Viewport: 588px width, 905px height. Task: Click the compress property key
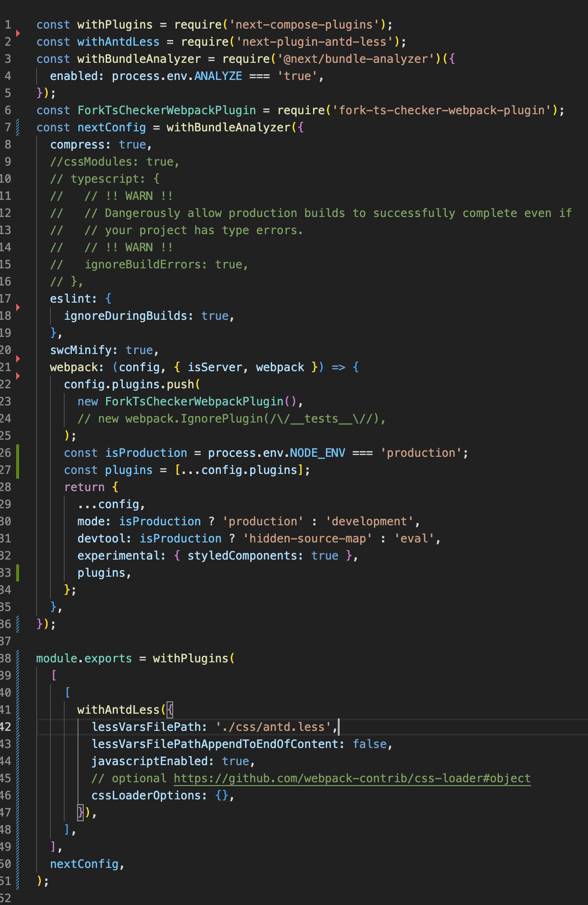coord(78,145)
